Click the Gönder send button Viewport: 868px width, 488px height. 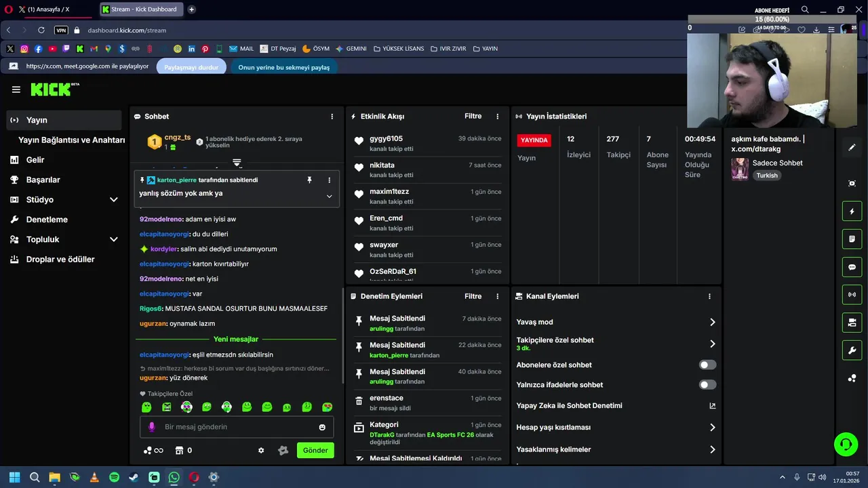315,450
